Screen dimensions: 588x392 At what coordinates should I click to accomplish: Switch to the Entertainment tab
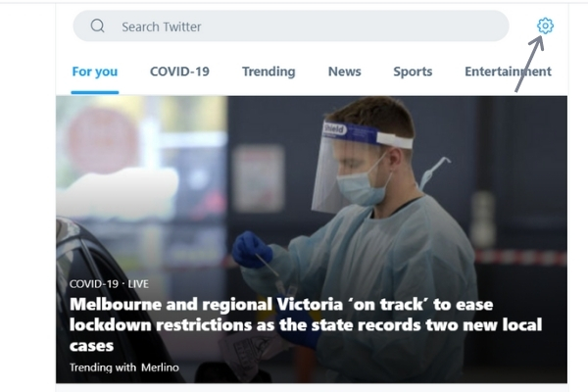(508, 72)
